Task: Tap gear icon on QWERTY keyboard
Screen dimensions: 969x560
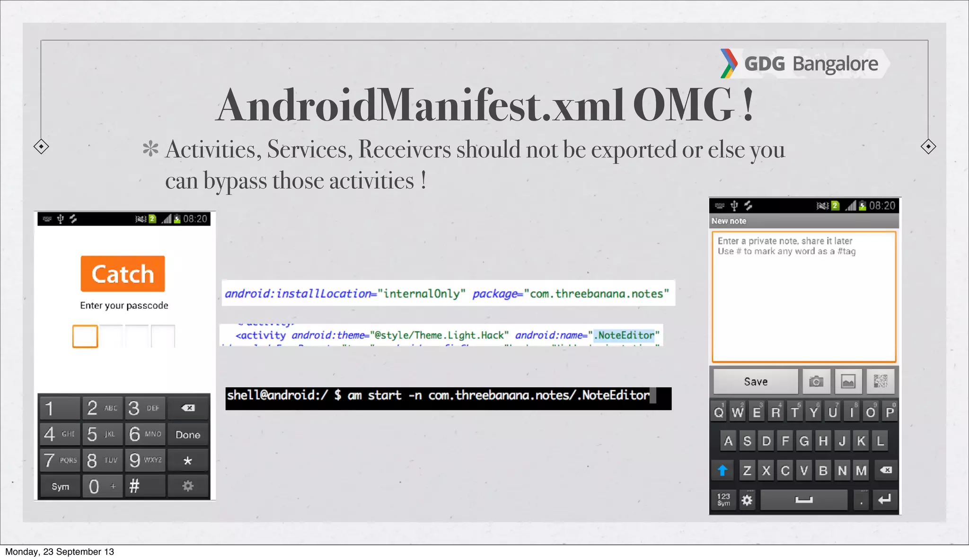Action: coord(747,500)
